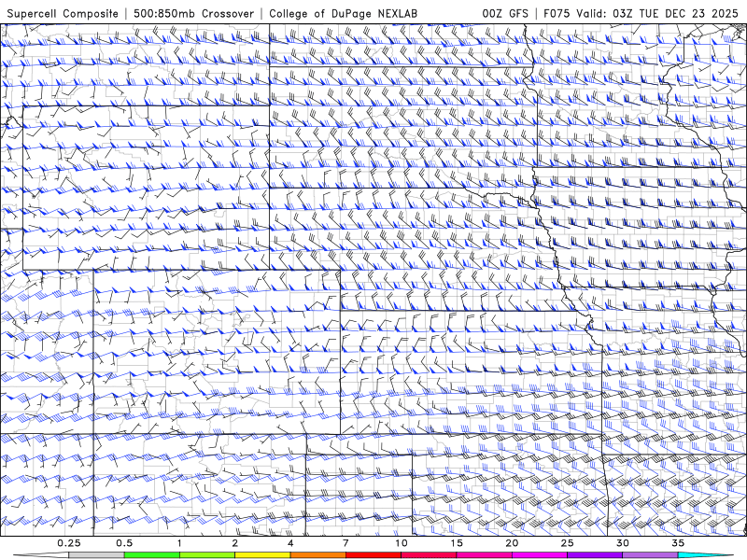This screenshot has width=747, height=560.
Task: Click the crimson color bar segment after 10
Action: point(429,555)
